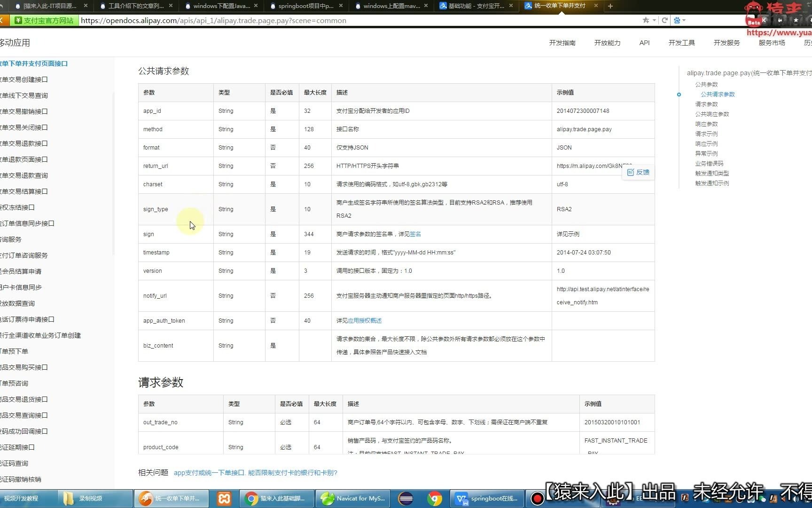Jump to 请求参数 in right outline
Screen dimensions: 812x508
pyautogui.click(x=706, y=104)
